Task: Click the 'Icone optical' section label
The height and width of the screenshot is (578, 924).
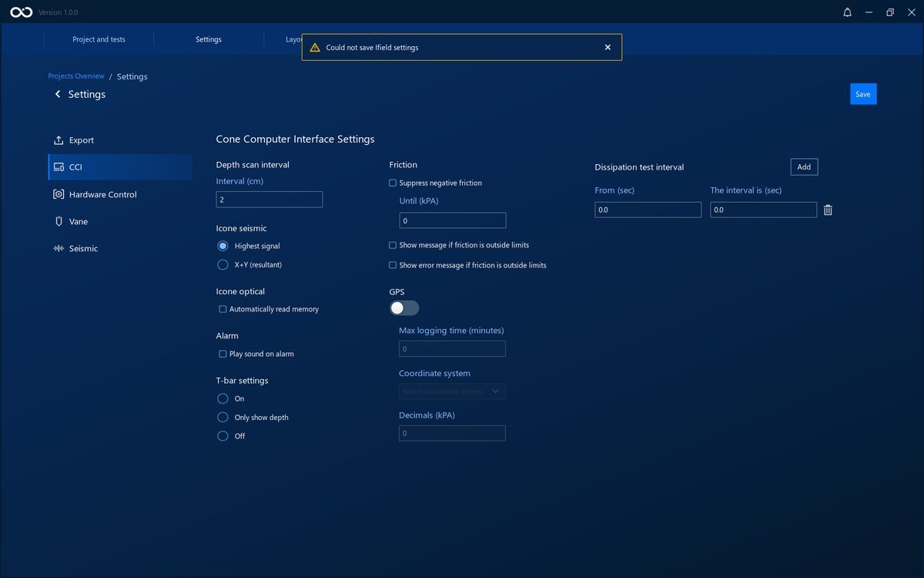Action: pos(240,292)
